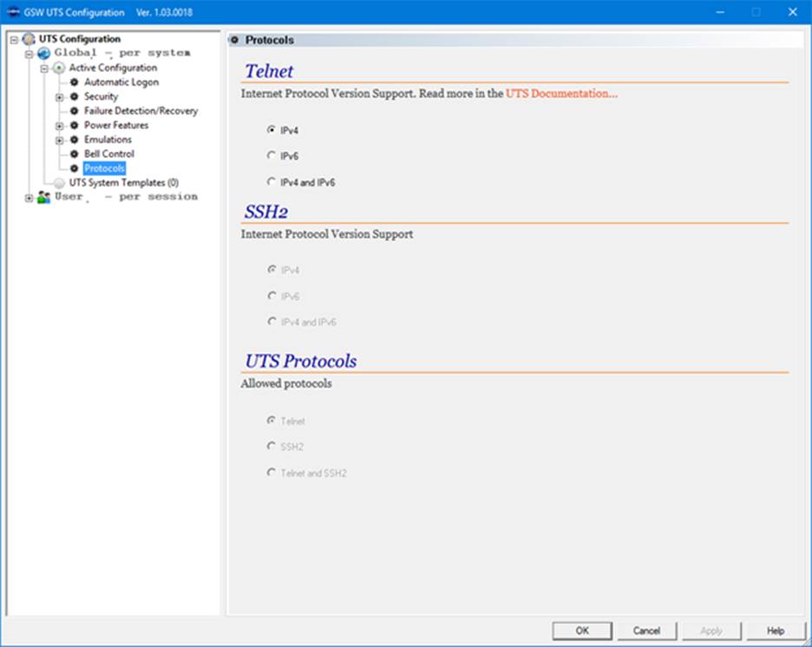Click the gear icon beside Power Features
812x647 pixels.
[x=74, y=125]
